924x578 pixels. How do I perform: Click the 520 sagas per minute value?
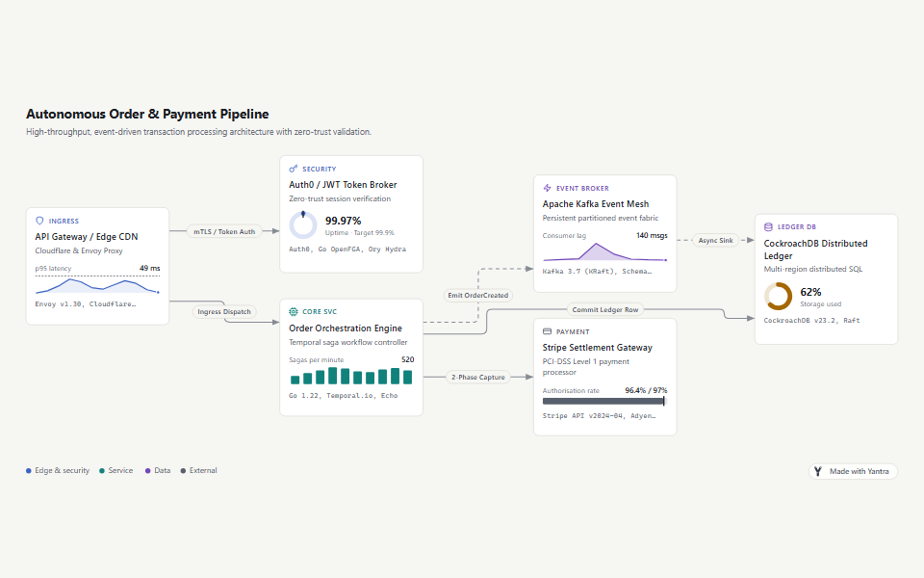408,359
